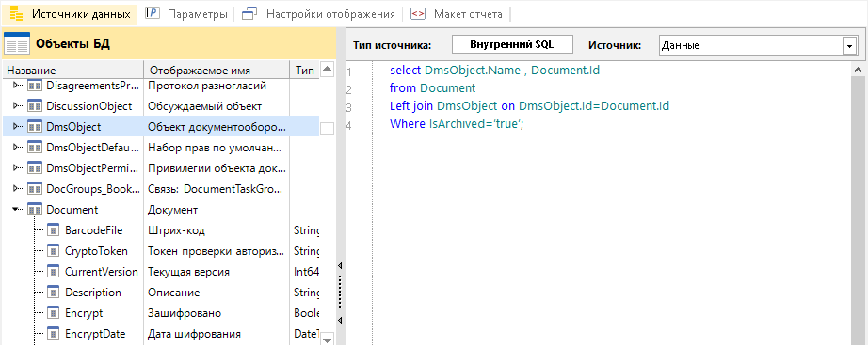Click the Int64 type cell
This screenshot has height=348, width=868.
coord(306,272)
